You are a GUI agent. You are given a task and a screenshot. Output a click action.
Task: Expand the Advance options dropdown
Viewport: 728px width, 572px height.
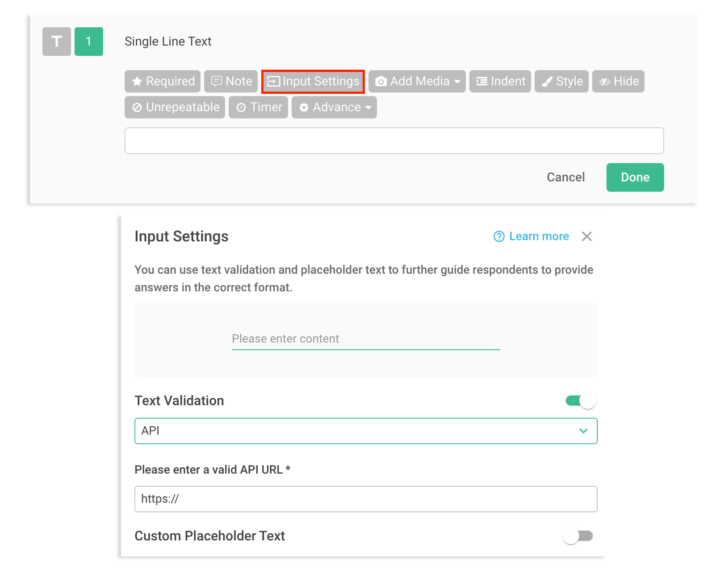335,107
